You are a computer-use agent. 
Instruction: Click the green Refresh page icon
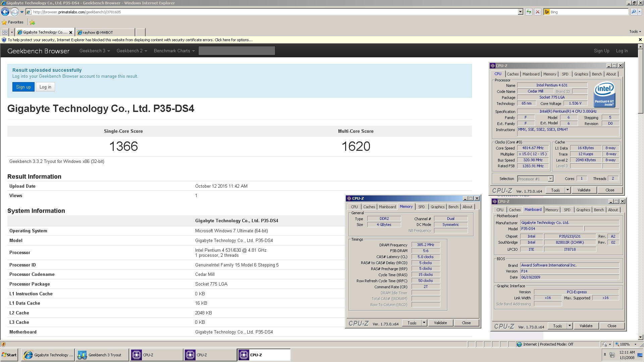point(529,12)
